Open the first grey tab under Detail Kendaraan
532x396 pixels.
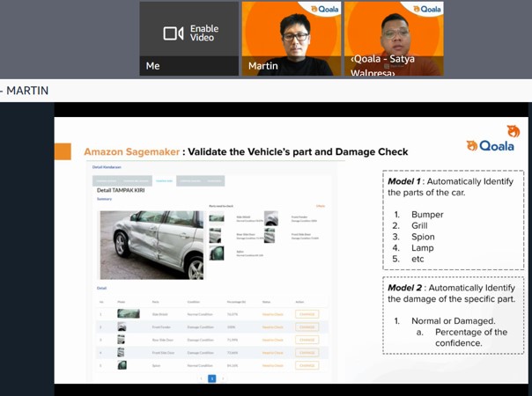coord(106,180)
